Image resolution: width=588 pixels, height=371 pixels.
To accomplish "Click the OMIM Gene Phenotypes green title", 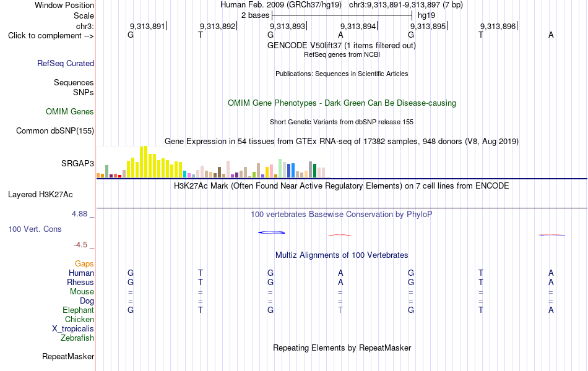I will coord(342,103).
